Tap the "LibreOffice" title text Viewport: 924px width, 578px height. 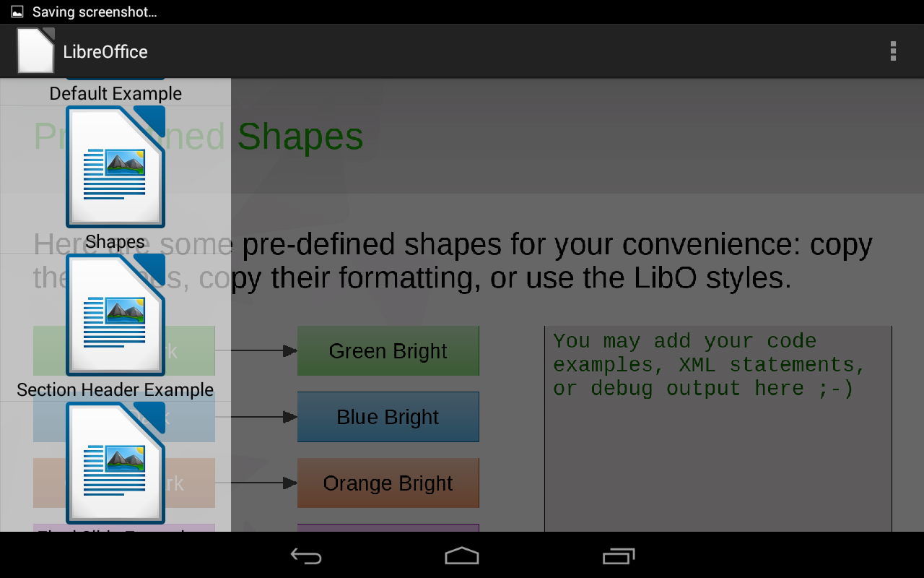[x=105, y=51]
